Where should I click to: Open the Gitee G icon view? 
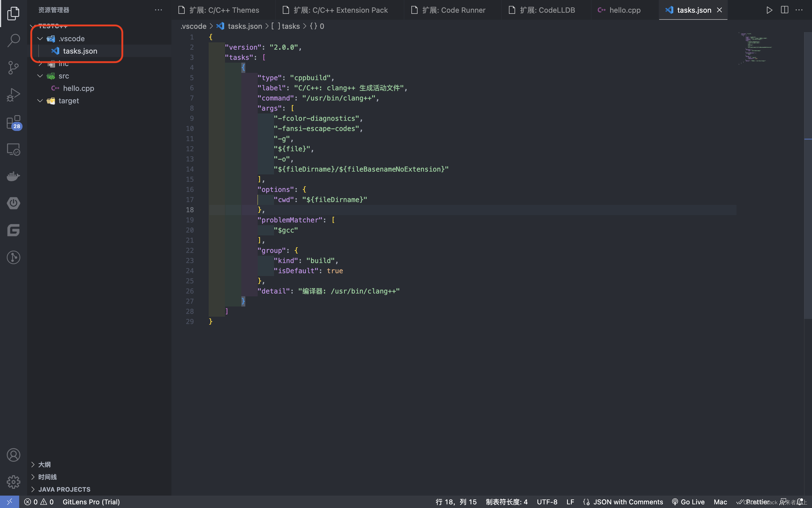14,231
